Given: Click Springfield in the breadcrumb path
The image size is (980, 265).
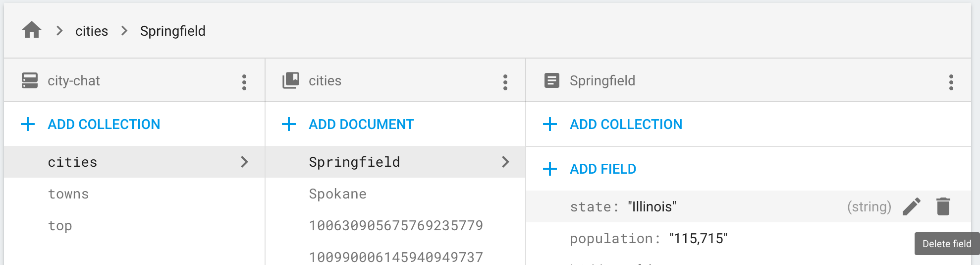Looking at the screenshot, I should coord(172,31).
